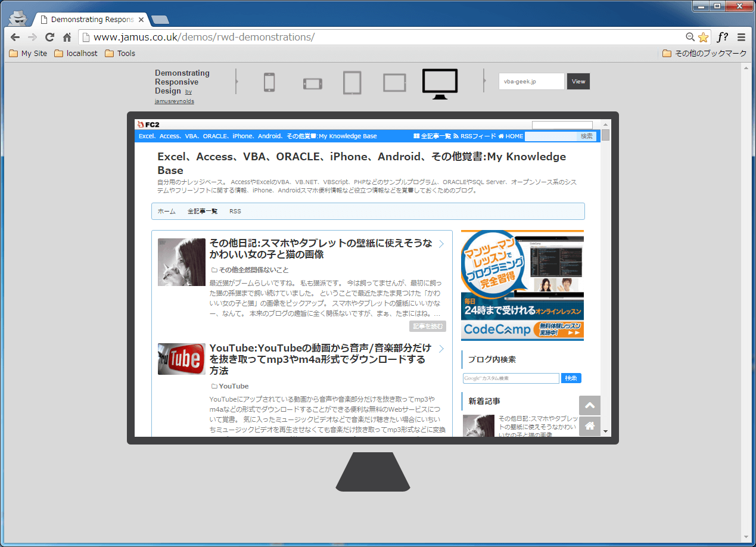The width and height of the screenshot is (756, 547).
Task: Expand the YouTube article using its chevron
Action: (441, 348)
